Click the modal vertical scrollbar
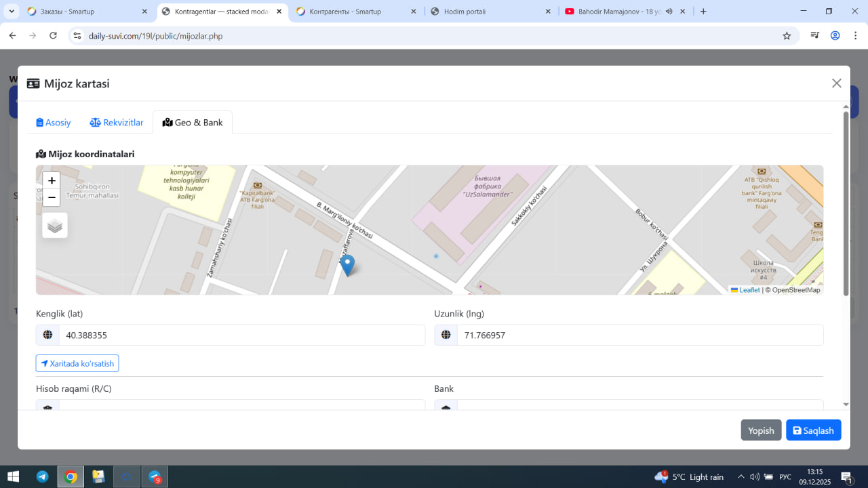 (x=846, y=203)
